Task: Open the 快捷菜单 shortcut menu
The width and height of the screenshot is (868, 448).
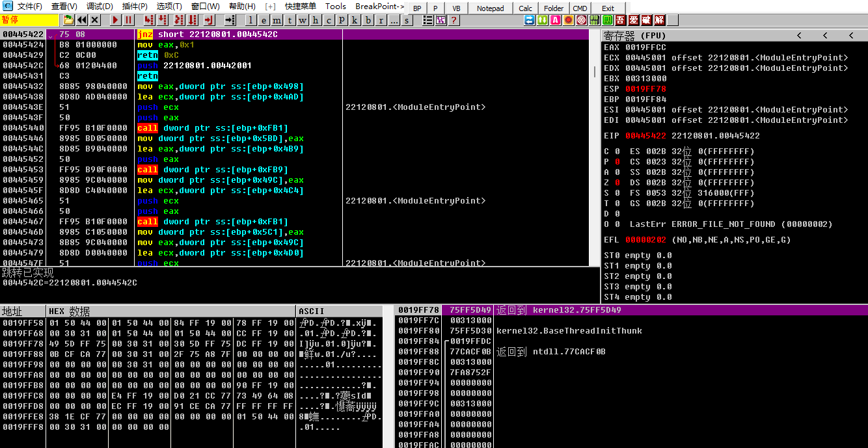Action: click(x=301, y=7)
